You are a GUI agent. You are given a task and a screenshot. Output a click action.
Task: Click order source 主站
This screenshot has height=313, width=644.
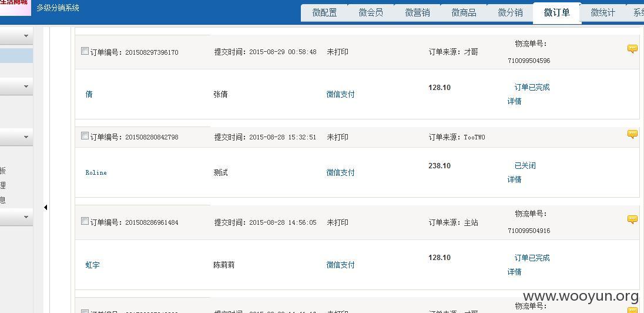471,222
